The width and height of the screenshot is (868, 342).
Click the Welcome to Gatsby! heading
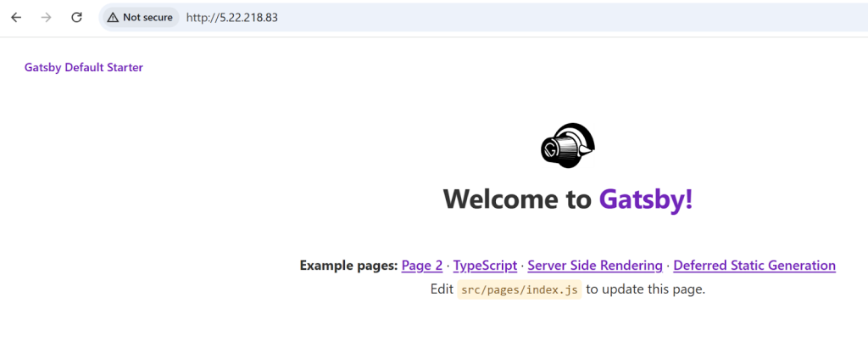coord(568,199)
